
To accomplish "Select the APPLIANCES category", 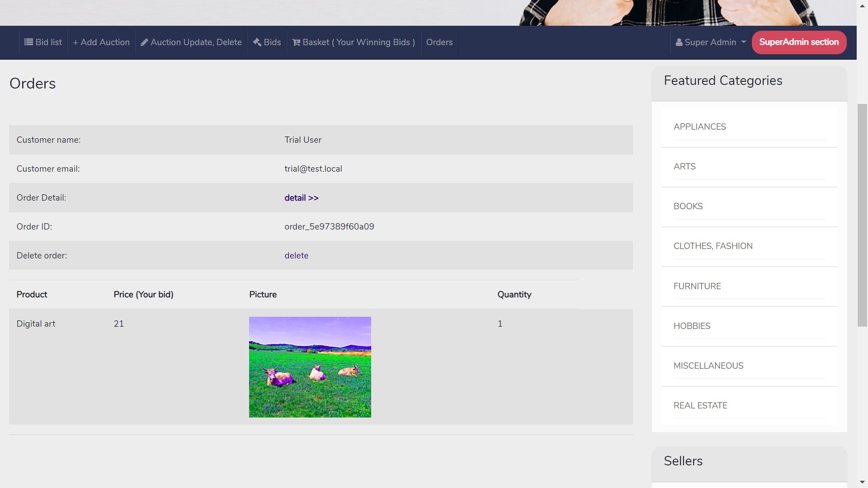I will (x=699, y=127).
